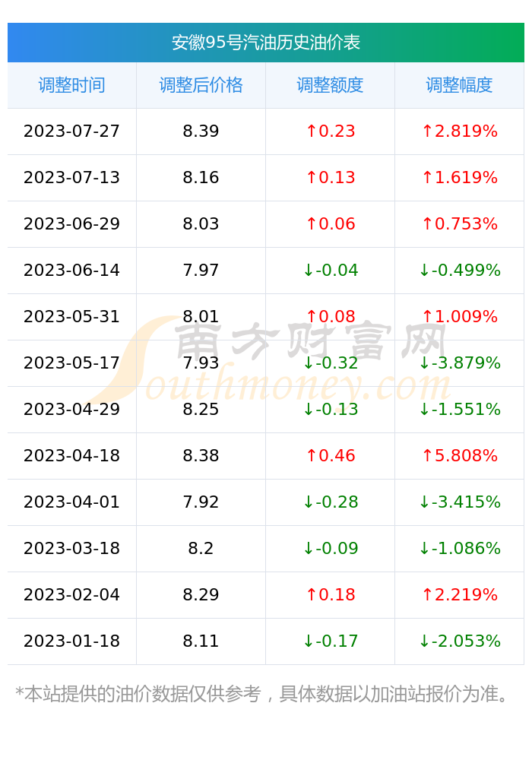This screenshot has width=532, height=760.
Task: Click the price 8.39 cell
Action: [201, 131]
